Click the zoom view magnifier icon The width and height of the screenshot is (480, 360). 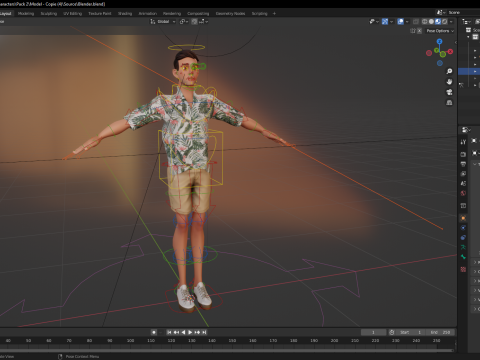point(449,71)
